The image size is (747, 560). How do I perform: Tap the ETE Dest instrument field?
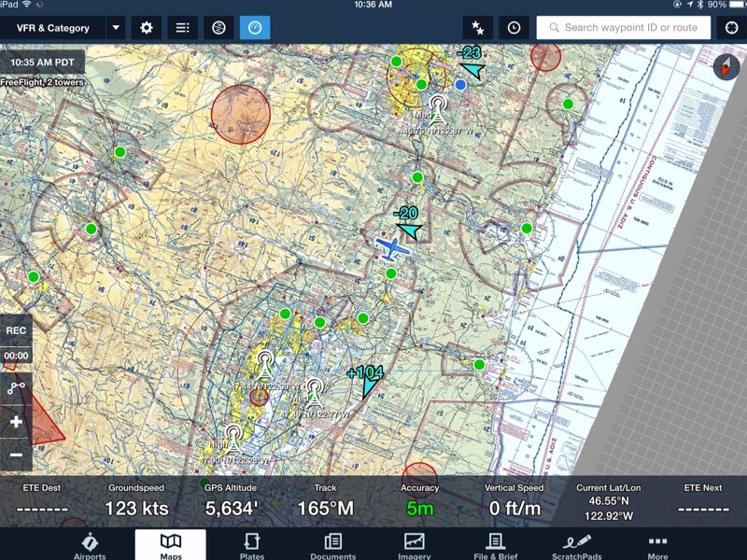(42, 501)
